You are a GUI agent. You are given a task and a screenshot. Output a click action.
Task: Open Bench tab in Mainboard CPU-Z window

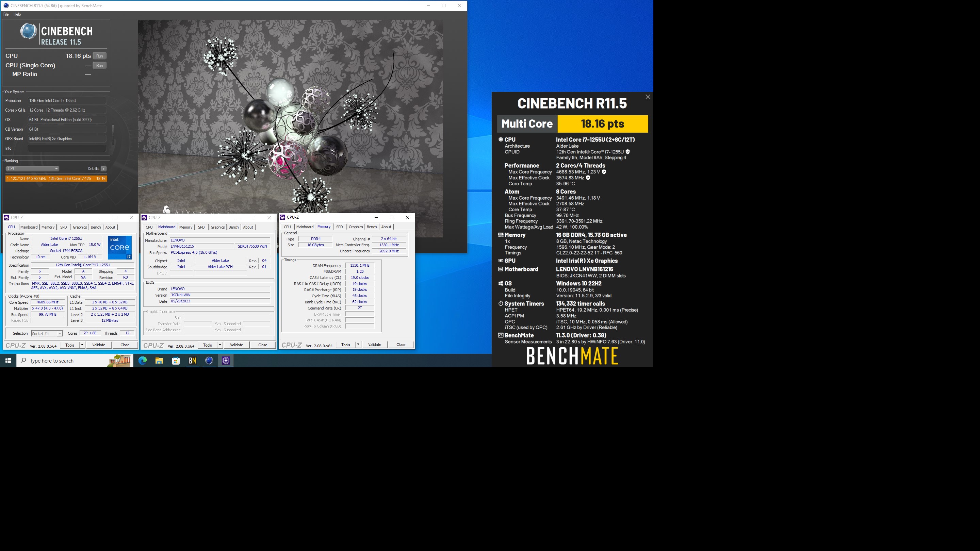(x=233, y=228)
